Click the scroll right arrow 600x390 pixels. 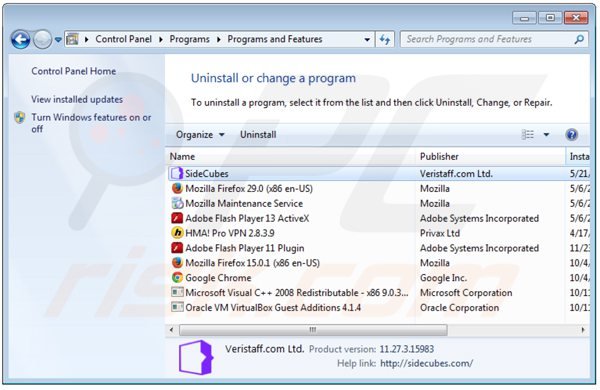[583, 330]
